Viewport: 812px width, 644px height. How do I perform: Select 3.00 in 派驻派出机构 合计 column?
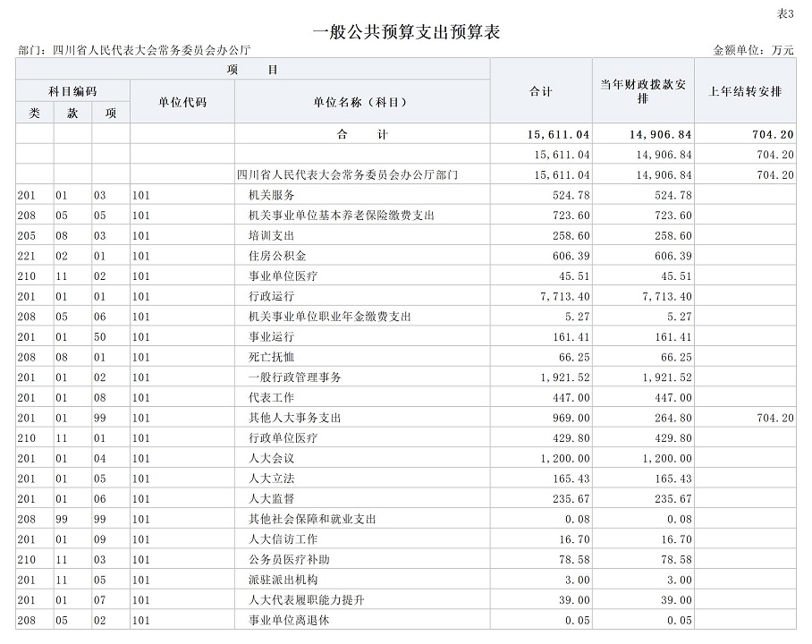click(577, 580)
